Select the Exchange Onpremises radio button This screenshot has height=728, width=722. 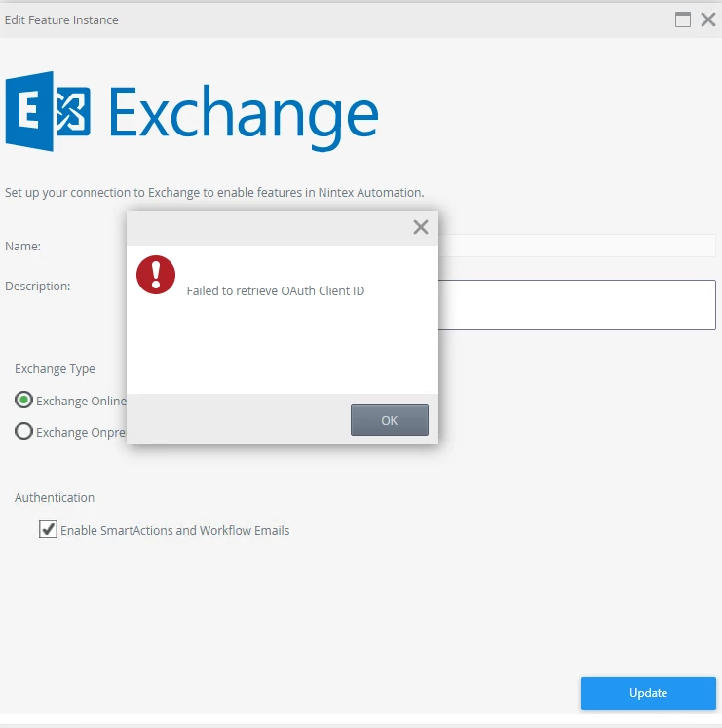[x=23, y=431]
